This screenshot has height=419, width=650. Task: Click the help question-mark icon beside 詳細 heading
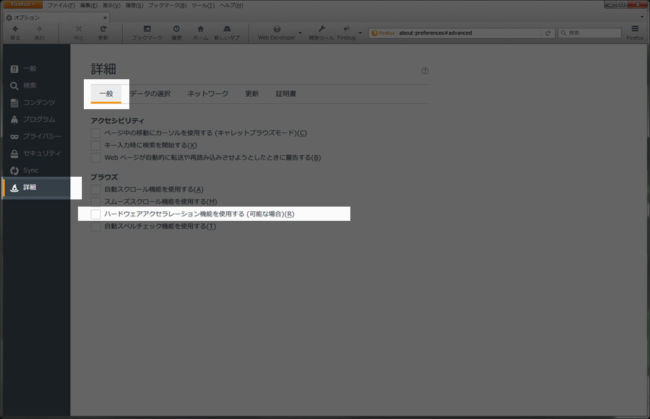pyautogui.click(x=425, y=70)
